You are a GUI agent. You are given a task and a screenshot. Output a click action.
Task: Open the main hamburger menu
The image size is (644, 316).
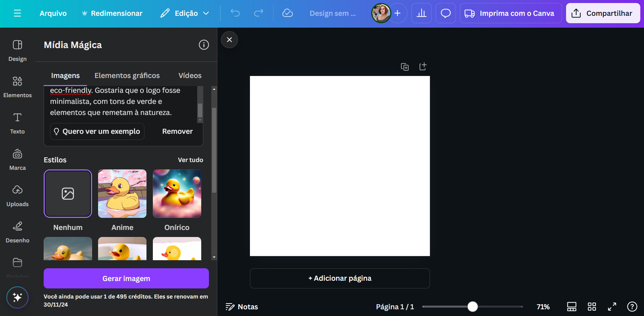click(17, 13)
